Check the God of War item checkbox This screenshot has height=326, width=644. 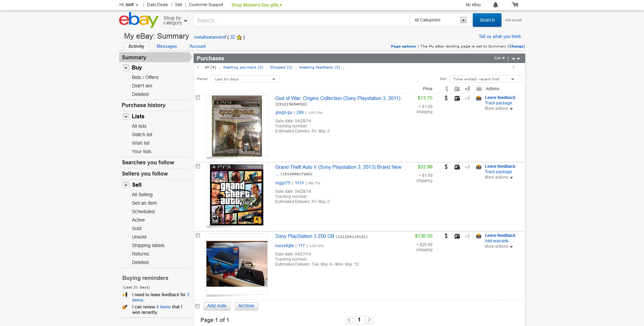[x=198, y=98]
